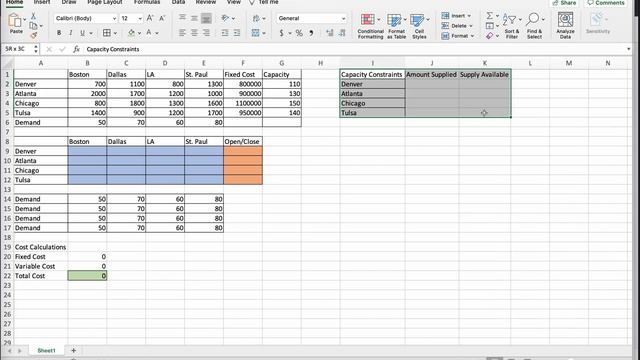Cut selection with the scissors icon

click(x=33, y=16)
